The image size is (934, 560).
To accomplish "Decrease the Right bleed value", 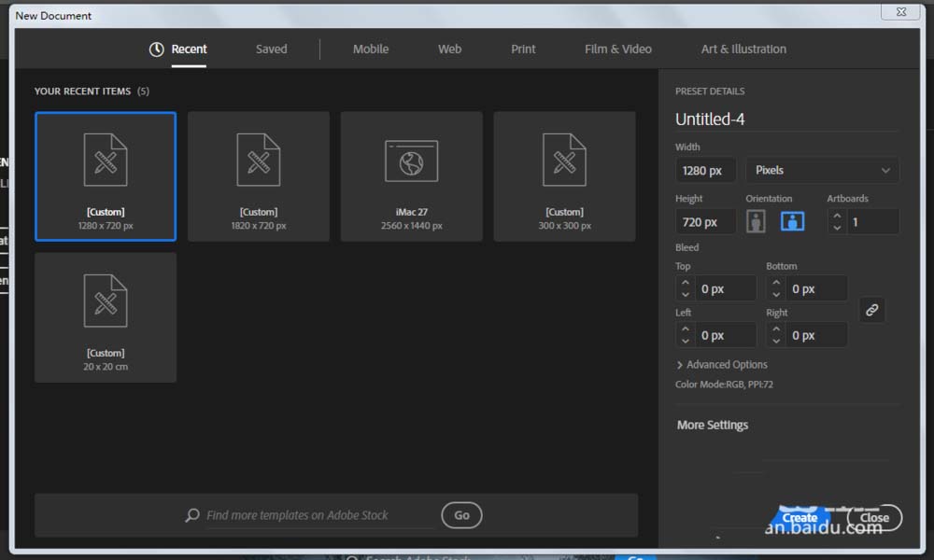I will pos(776,341).
